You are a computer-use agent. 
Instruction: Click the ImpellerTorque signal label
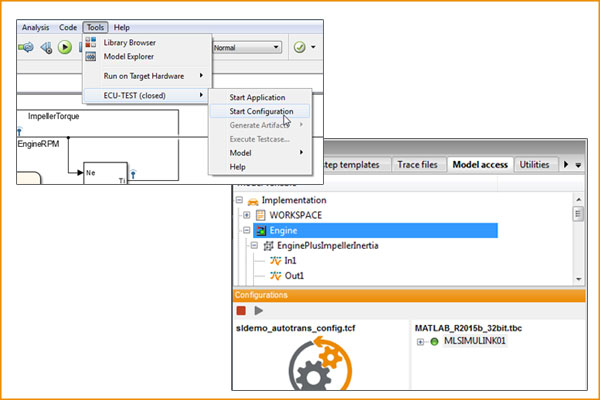click(53, 116)
